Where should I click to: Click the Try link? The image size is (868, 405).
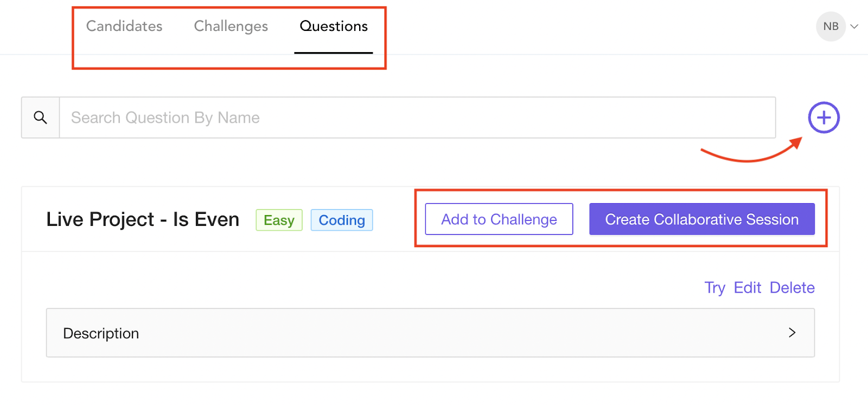coord(714,288)
